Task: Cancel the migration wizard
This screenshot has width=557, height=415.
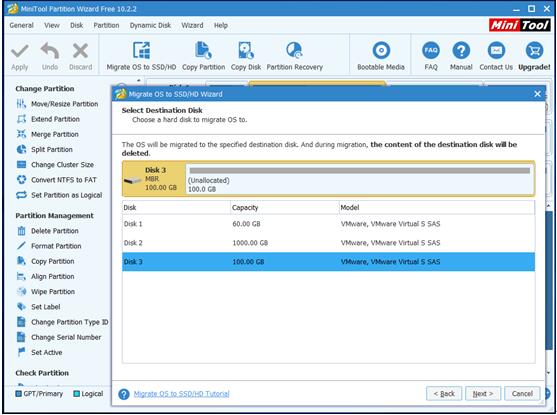Action: click(x=522, y=394)
